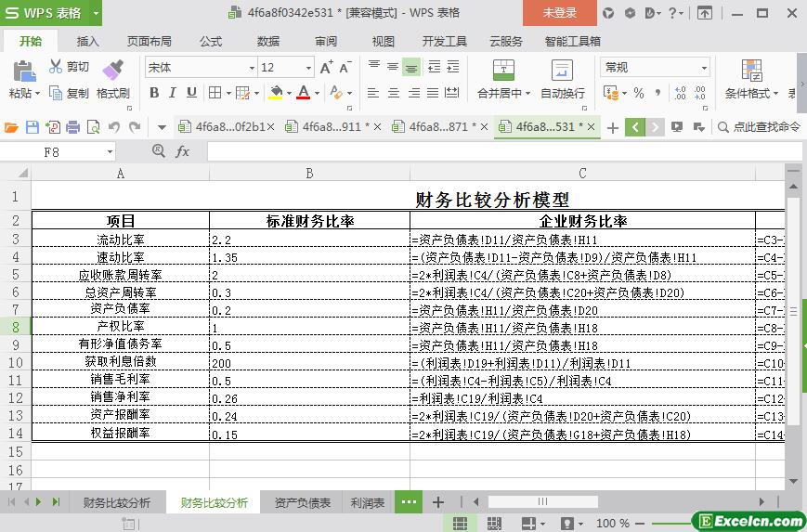Open the 资产负债表 sheet tab
The height and width of the screenshot is (532, 807).
tap(302, 502)
